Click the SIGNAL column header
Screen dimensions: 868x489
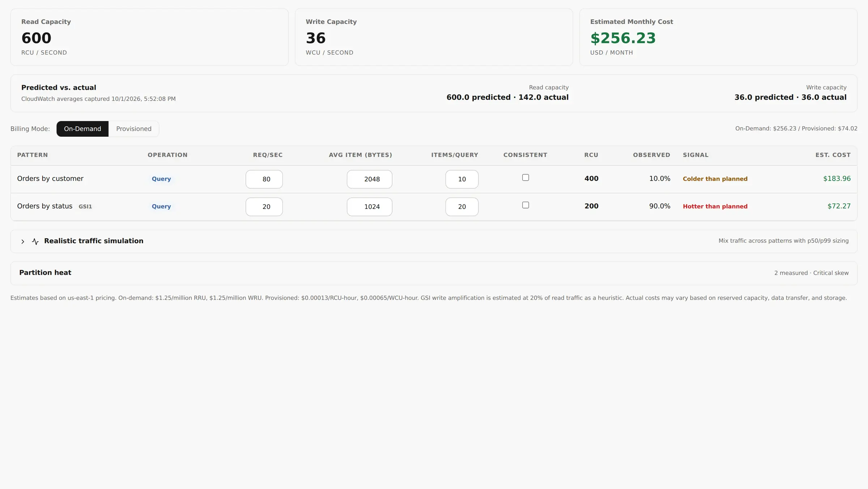[695, 155]
